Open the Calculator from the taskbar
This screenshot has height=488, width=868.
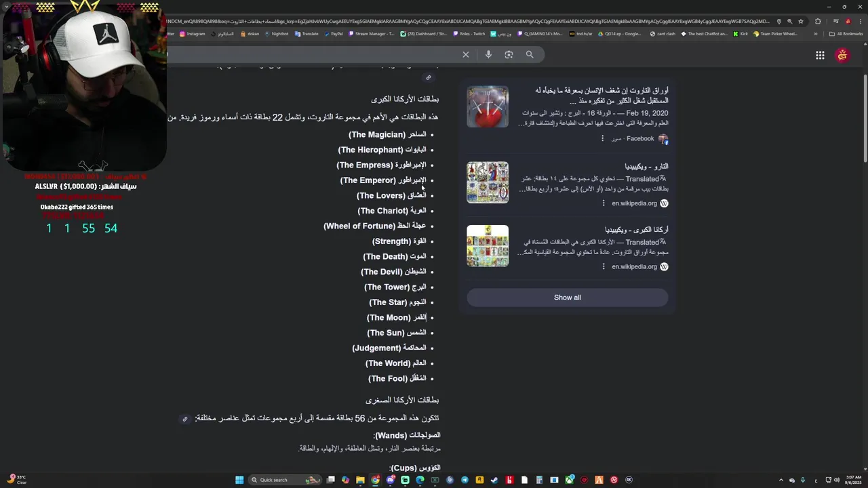(x=538, y=480)
